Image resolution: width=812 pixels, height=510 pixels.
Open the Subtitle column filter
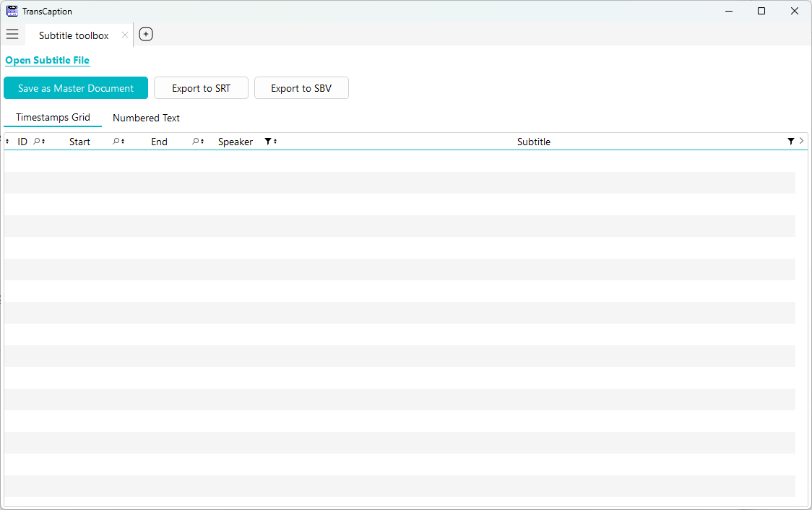(x=790, y=142)
